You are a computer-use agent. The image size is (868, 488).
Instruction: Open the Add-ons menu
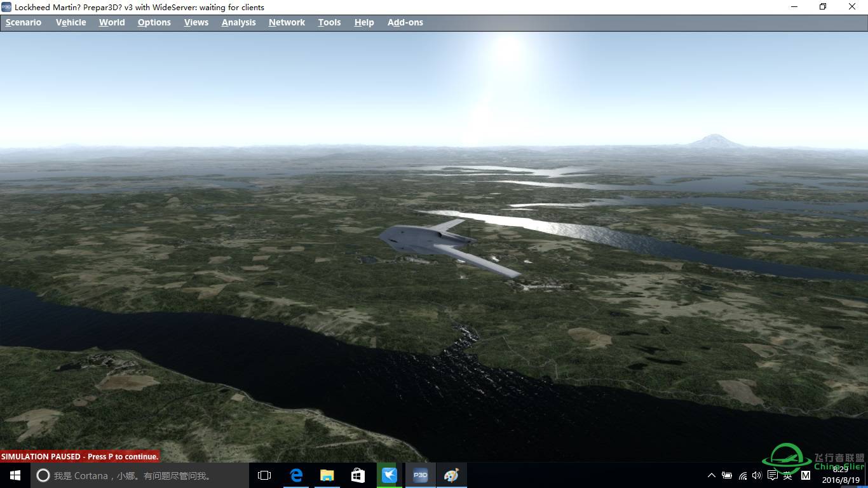405,22
